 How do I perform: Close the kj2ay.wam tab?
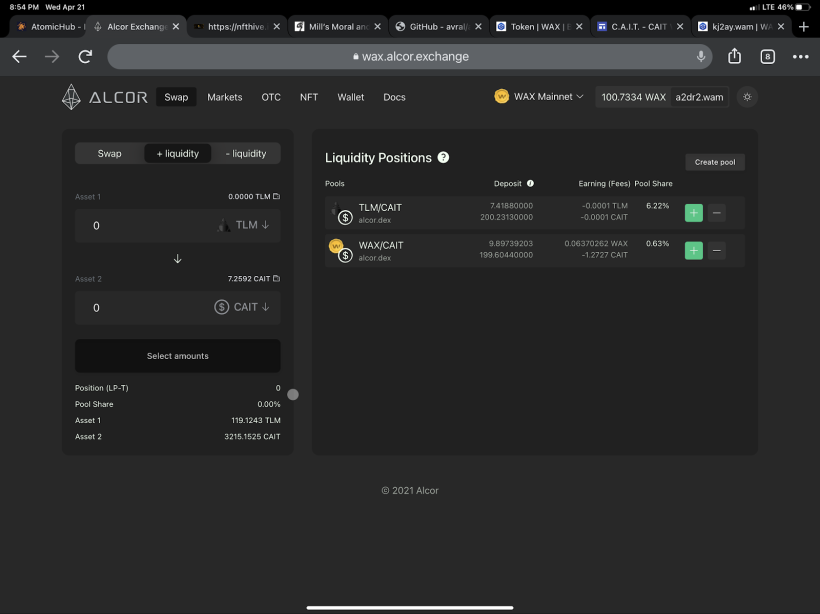click(x=781, y=26)
